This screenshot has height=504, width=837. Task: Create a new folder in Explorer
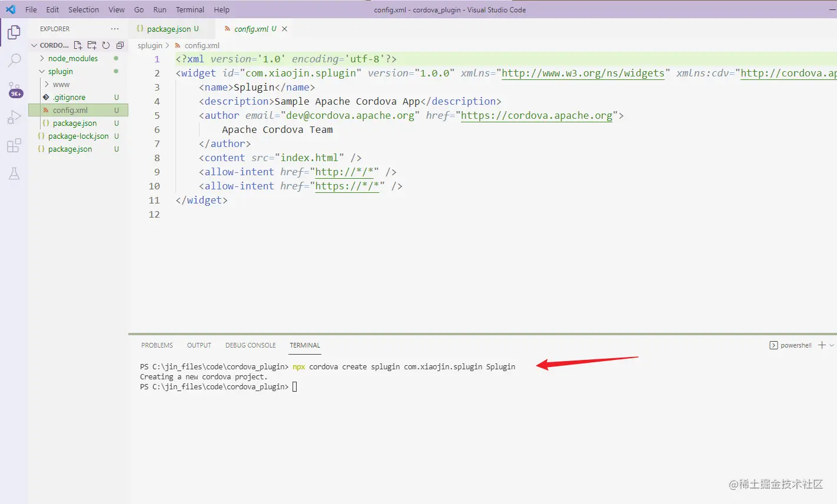92,45
